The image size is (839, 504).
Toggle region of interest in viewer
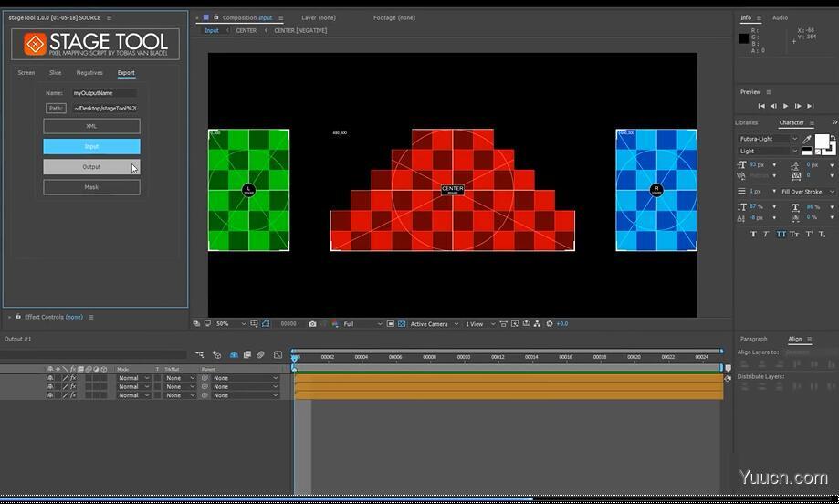[391, 324]
